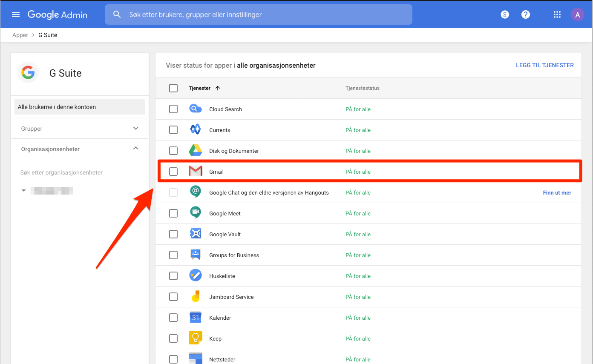Screen dimensions: 593x364
Task: Click the Gmail envelope icon
Action: coord(195,172)
